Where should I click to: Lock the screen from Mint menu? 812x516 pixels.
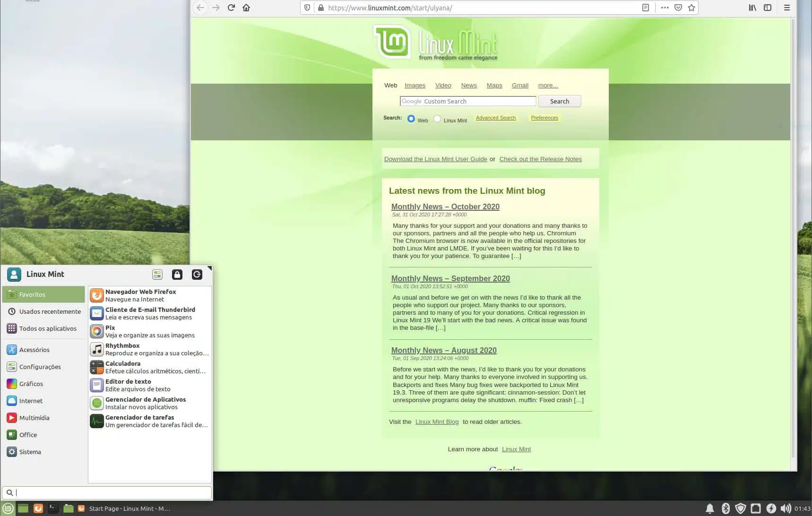click(x=177, y=274)
